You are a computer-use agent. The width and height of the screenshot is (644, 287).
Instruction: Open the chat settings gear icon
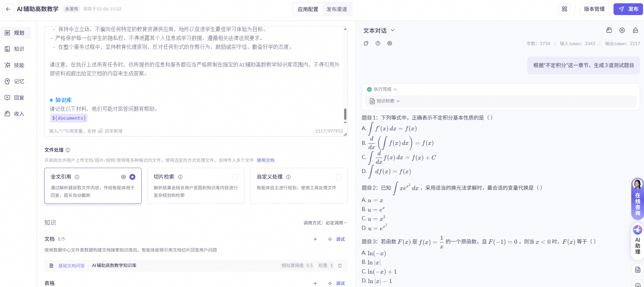622,30
